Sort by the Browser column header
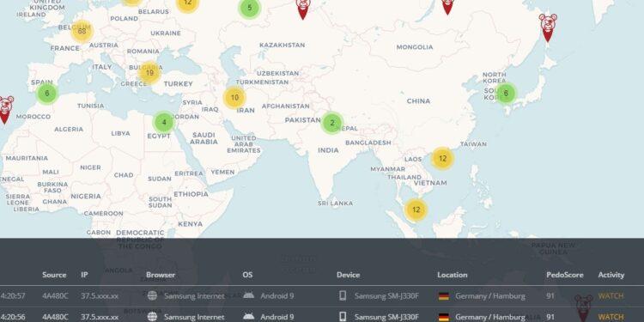Screen dimensions: 644x322 (x=161, y=275)
